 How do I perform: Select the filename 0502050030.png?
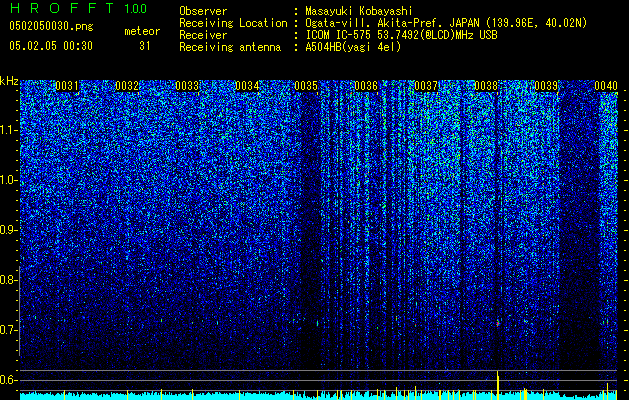[x=51, y=27]
